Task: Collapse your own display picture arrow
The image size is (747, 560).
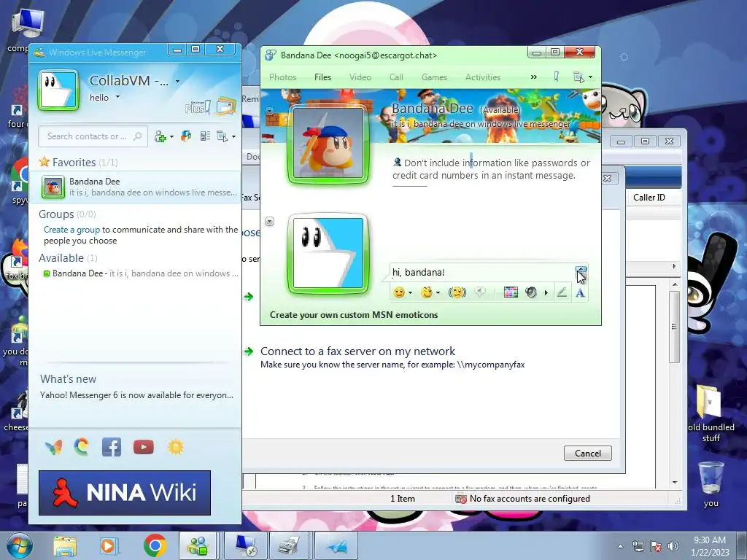Action: tap(270, 222)
